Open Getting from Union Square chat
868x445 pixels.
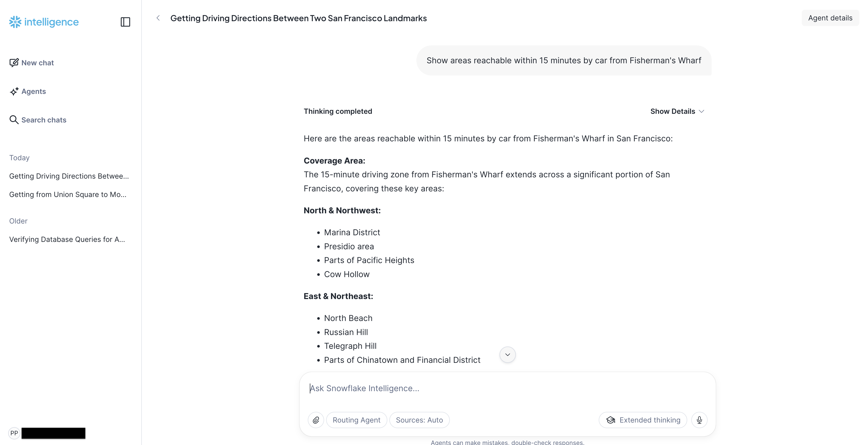[x=68, y=194]
